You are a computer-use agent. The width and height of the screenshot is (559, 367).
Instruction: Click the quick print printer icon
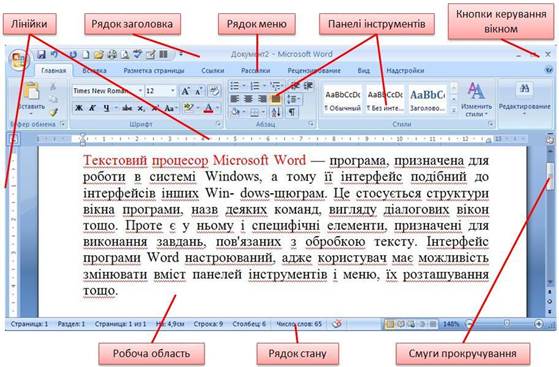[112, 55]
